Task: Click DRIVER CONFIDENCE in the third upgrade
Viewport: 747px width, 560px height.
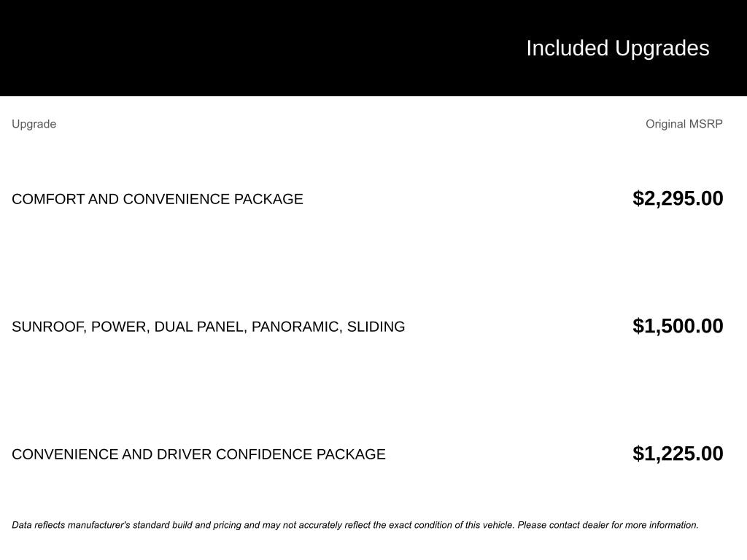Action: 235,454
